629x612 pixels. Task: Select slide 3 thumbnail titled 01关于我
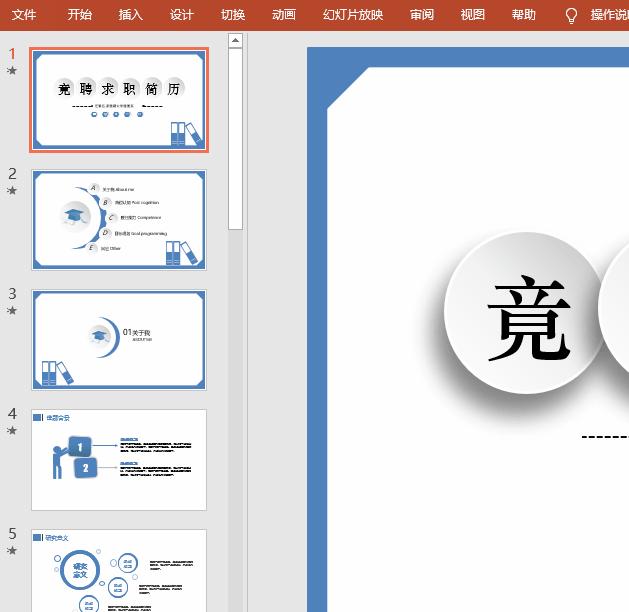pos(119,340)
